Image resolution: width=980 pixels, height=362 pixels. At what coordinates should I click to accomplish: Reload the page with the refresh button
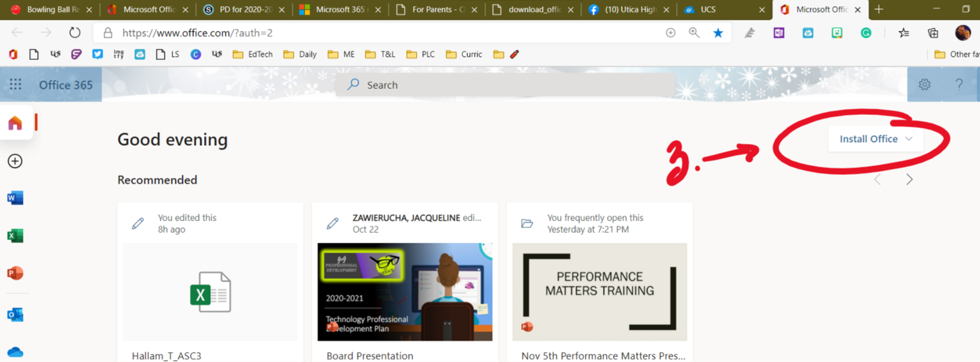coord(75,33)
